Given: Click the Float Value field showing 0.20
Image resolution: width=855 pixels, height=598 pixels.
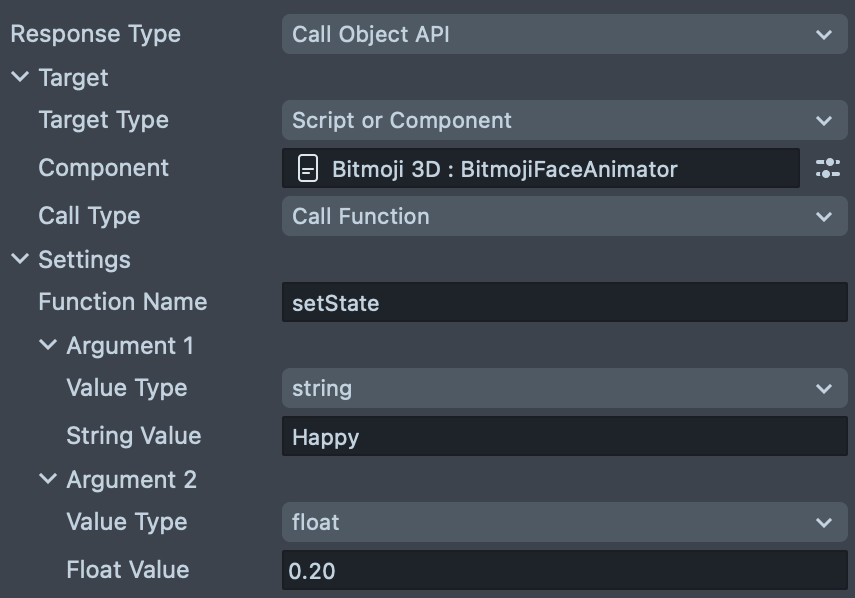Looking at the screenshot, I should pos(563,571).
